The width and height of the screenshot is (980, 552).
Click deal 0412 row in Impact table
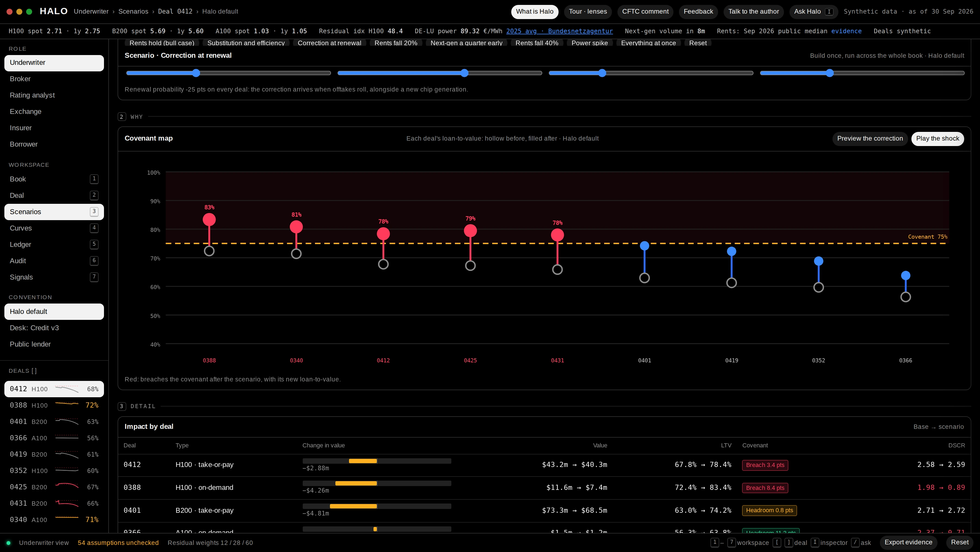click(x=544, y=465)
